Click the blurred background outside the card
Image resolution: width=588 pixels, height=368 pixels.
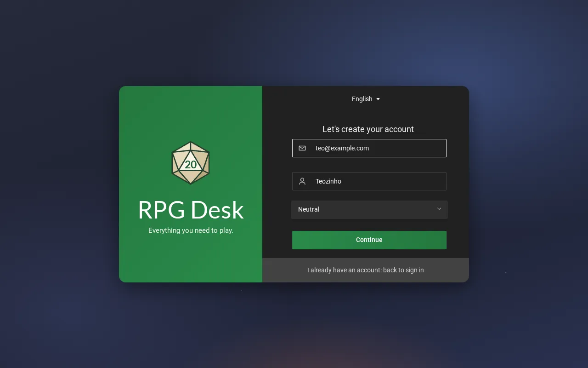tap(60, 184)
